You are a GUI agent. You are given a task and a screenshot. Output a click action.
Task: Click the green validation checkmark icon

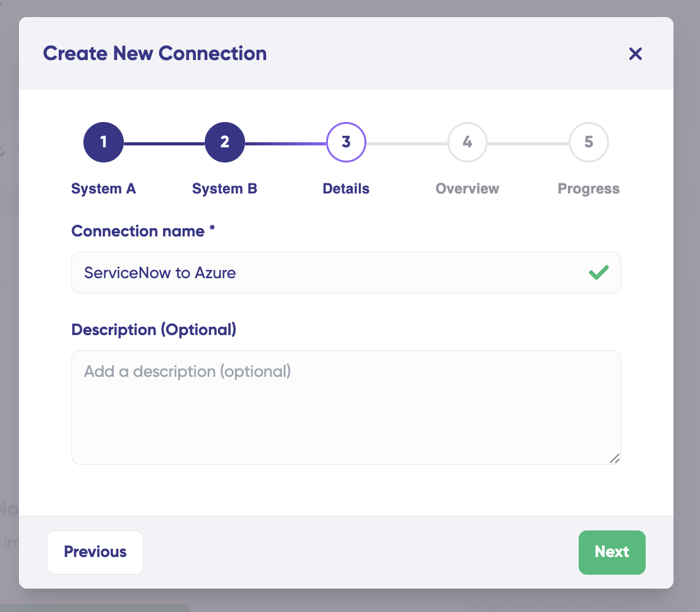coord(598,272)
